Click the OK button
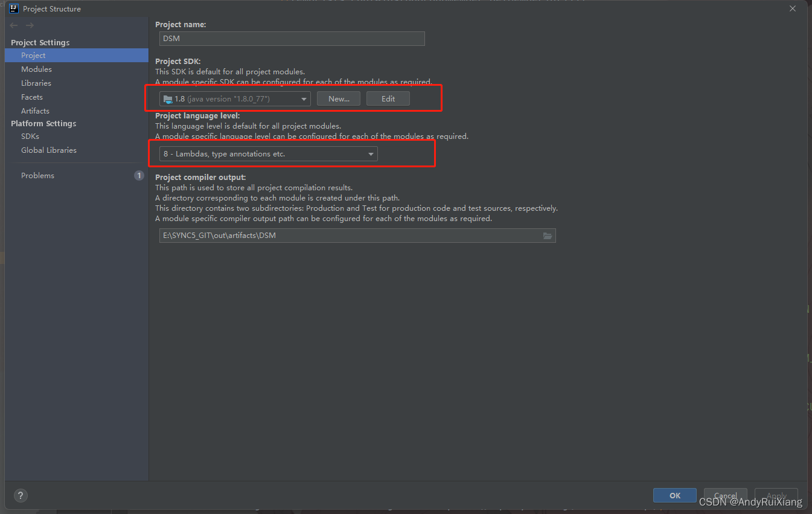Image resolution: width=812 pixels, height=514 pixels. tap(675, 495)
